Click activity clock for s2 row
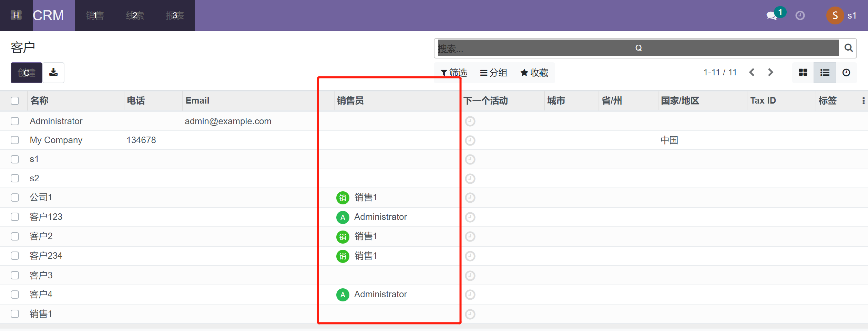Viewport: 868px width, 331px height. (x=470, y=179)
